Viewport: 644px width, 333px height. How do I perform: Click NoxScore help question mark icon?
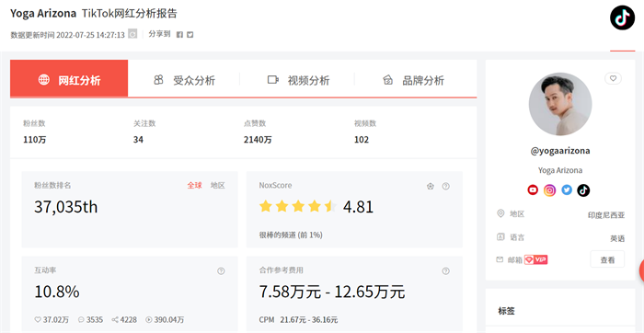click(445, 186)
